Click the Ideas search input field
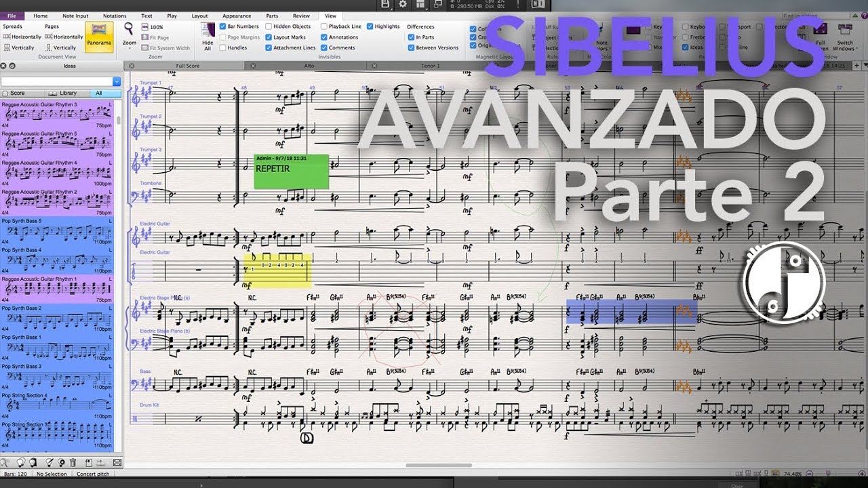This screenshot has width=868, height=488. coord(56,81)
